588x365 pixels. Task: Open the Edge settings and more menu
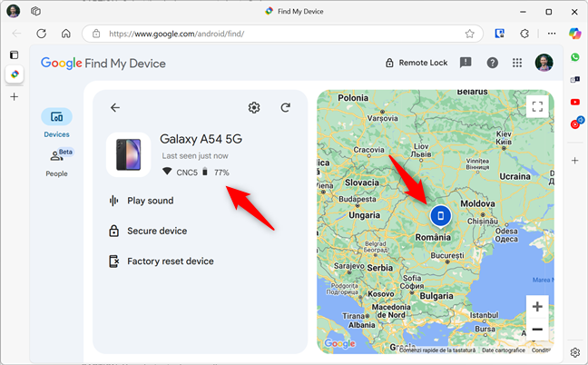(552, 34)
